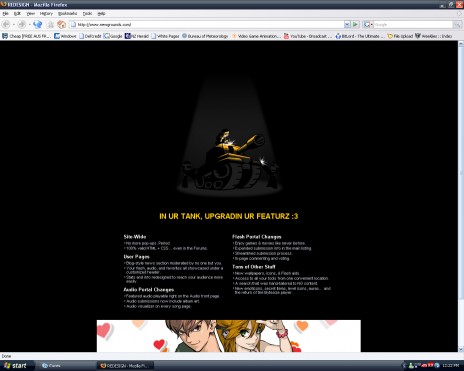This screenshot has width=464, height=371.
Task: Click the address bar URL field
Action: (210, 24)
